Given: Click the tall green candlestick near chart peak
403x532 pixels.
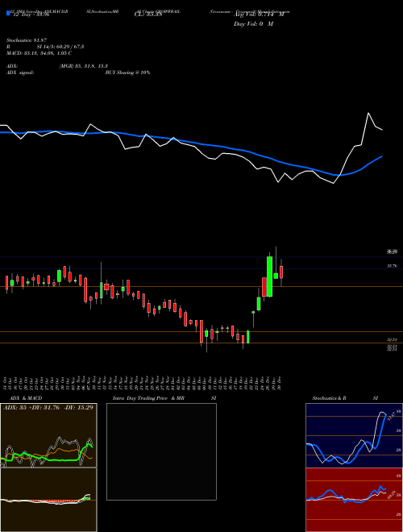Looking at the screenshot, I should 270,276.
